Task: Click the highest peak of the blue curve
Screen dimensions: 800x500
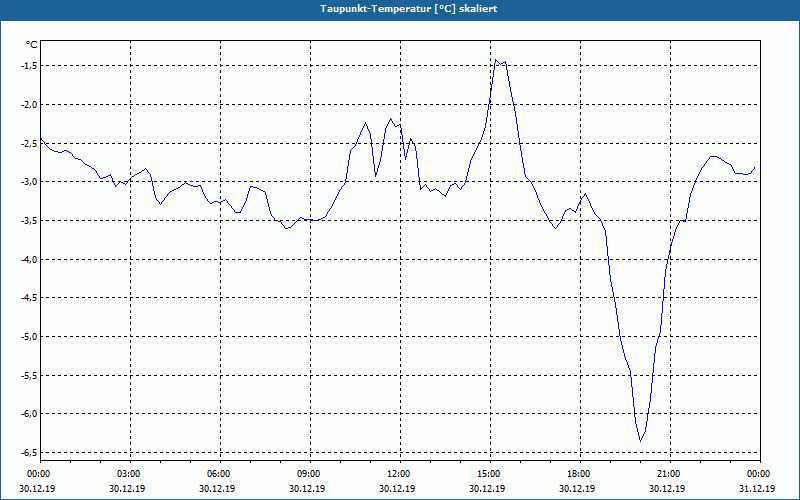Action: (495, 60)
